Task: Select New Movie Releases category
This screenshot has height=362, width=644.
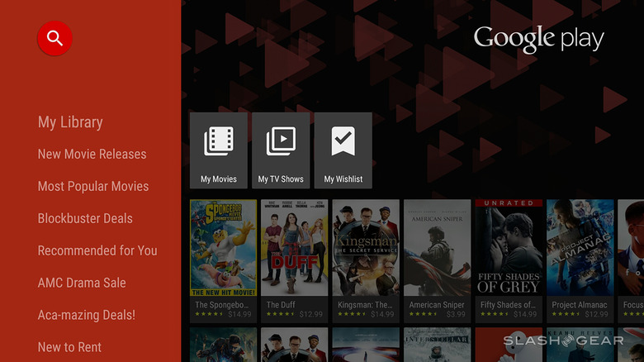Action: coord(92,155)
